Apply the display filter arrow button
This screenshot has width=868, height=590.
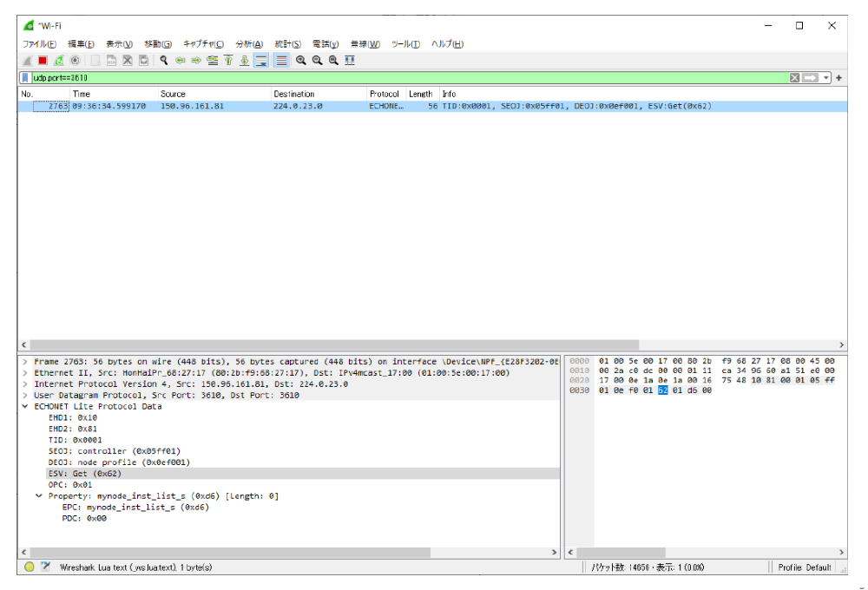click(x=811, y=77)
